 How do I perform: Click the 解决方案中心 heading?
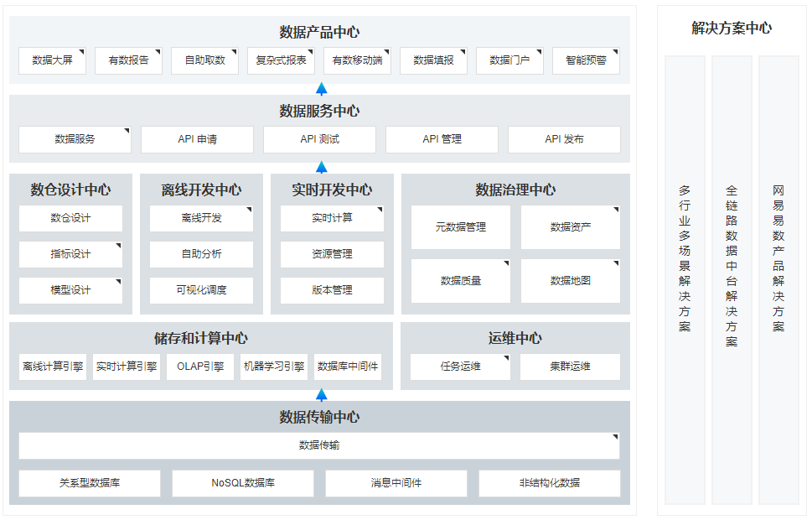pyautogui.click(x=732, y=28)
